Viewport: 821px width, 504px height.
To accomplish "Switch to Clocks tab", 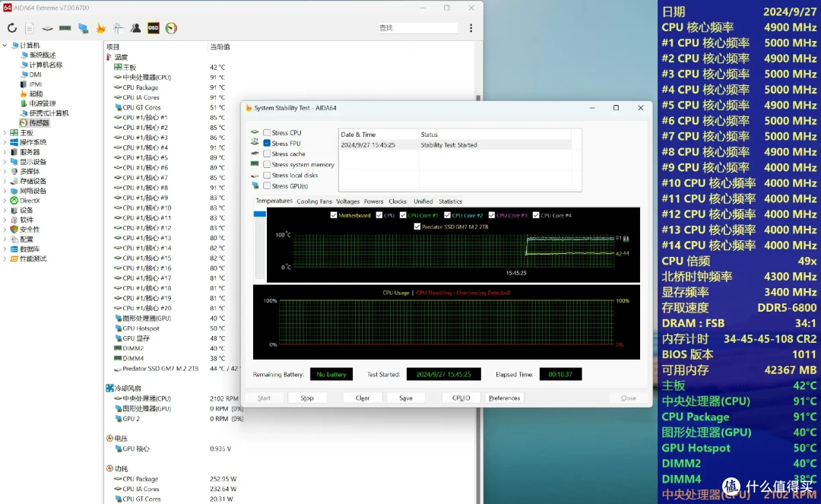I will 398,201.
